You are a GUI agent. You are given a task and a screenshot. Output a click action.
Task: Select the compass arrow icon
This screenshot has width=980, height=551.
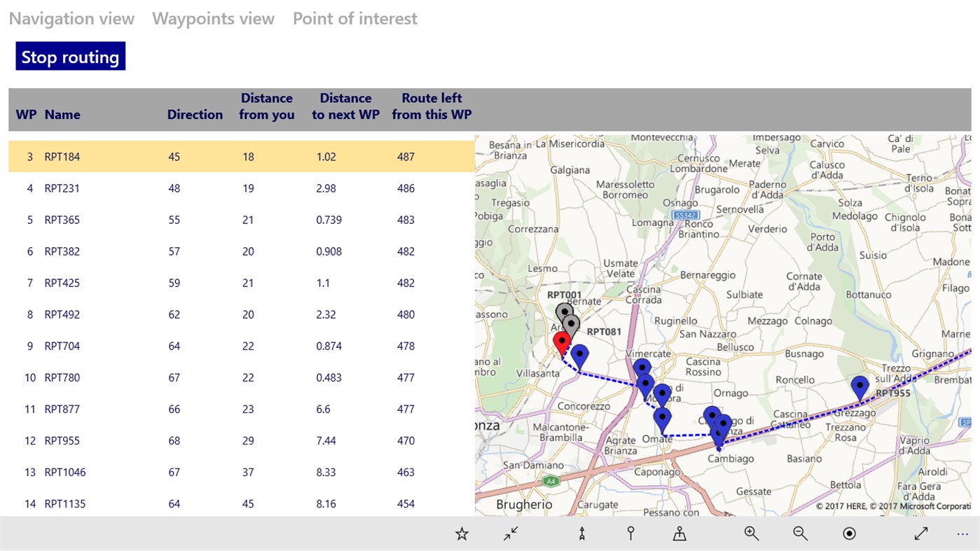point(581,533)
